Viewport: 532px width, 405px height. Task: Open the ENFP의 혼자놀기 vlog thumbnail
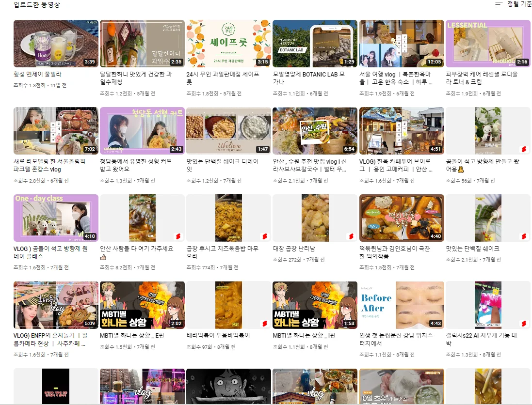[56, 305]
